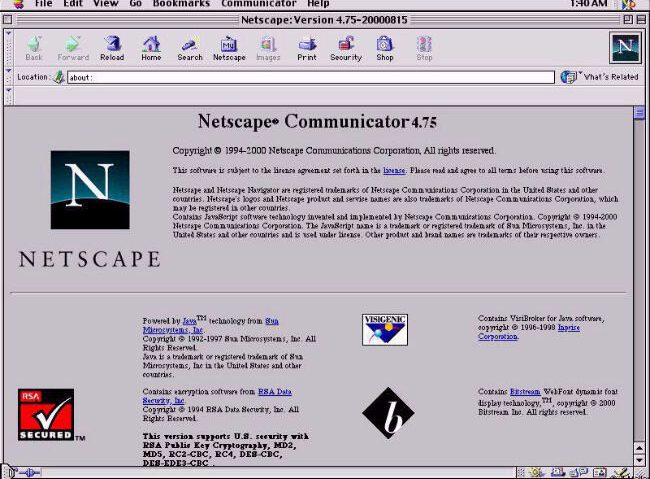This screenshot has height=479, width=650.
Task: Click the Shop toolbar icon
Action: pos(385,47)
